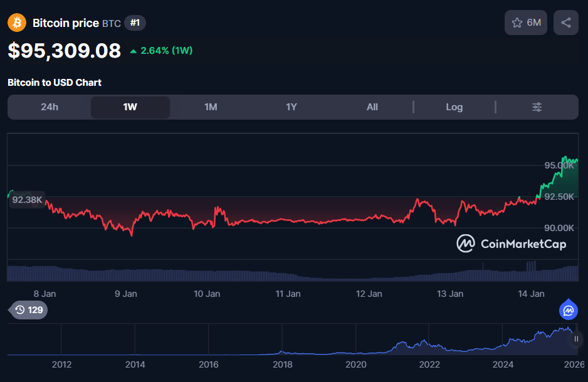This screenshot has width=588, height=382.
Task: Click the 11 Jan date label
Action: (288, 294)
